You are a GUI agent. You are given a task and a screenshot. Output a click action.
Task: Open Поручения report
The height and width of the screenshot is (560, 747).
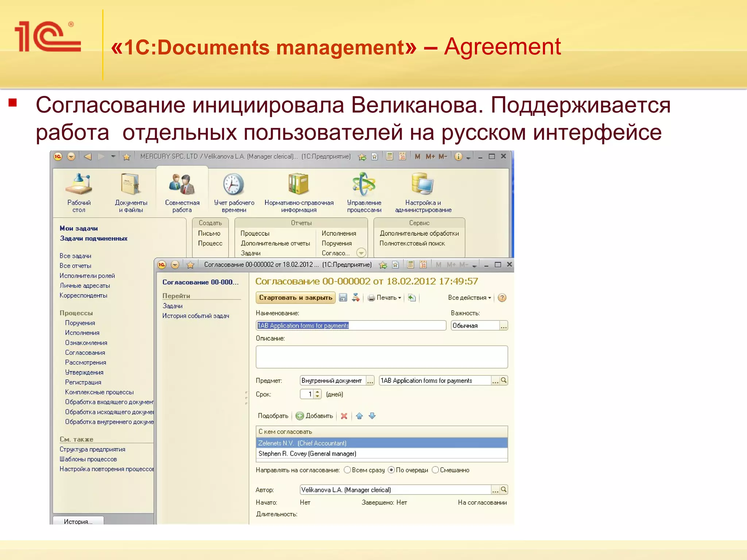point(337,243)
